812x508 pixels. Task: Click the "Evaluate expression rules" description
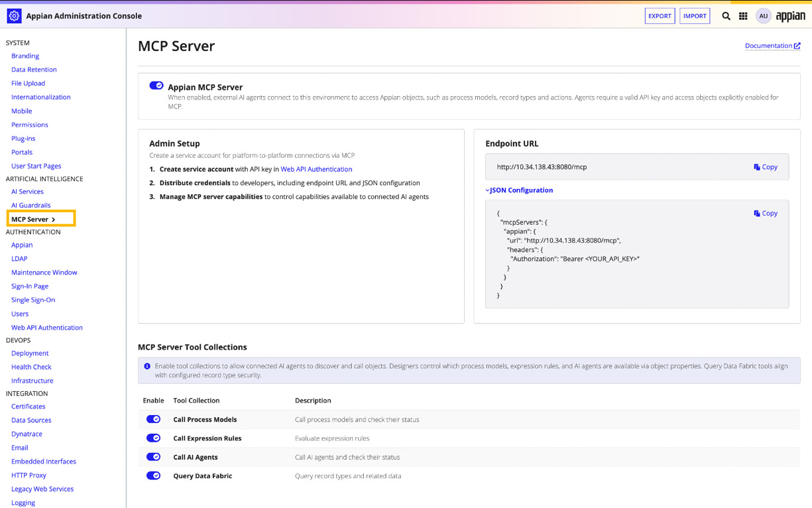[x=332, y=438]
